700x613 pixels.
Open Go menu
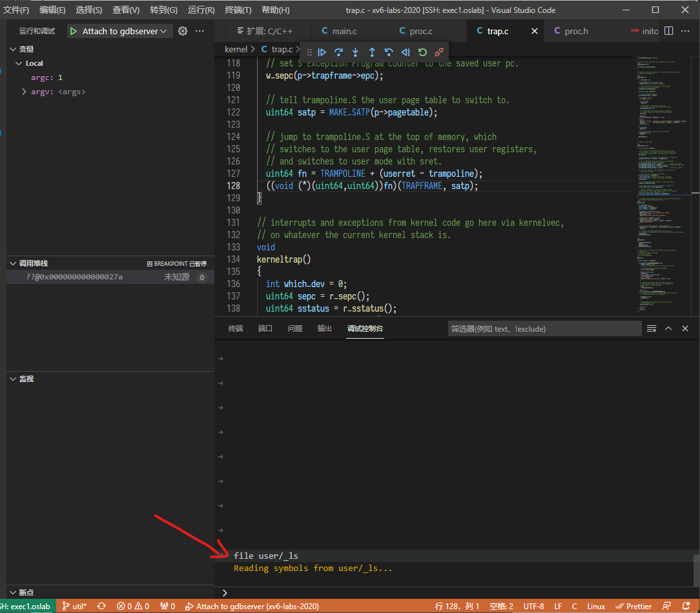[x=163, y=10]
